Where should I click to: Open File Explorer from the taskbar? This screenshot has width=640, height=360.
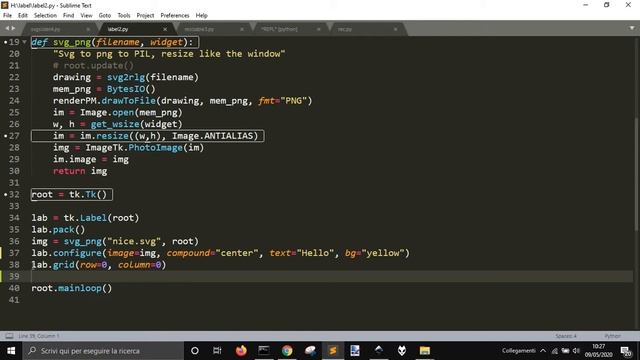pos(425,351)
